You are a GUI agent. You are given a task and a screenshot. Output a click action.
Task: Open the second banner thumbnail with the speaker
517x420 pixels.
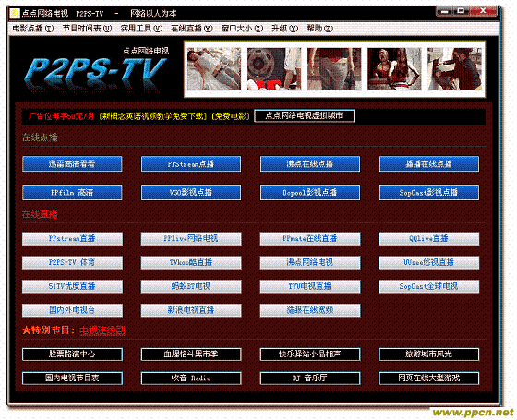point(274,69)
